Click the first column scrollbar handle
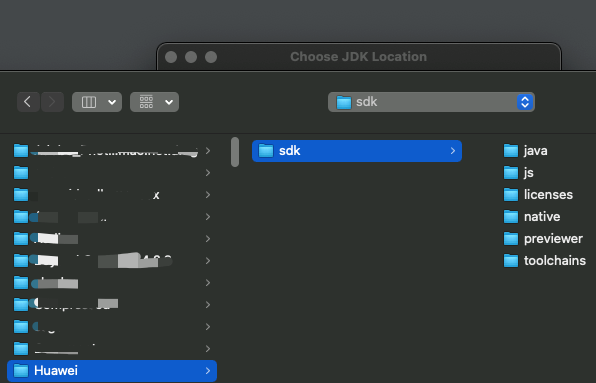The width and height of the screenshot is (596, 383). [235, 152]
